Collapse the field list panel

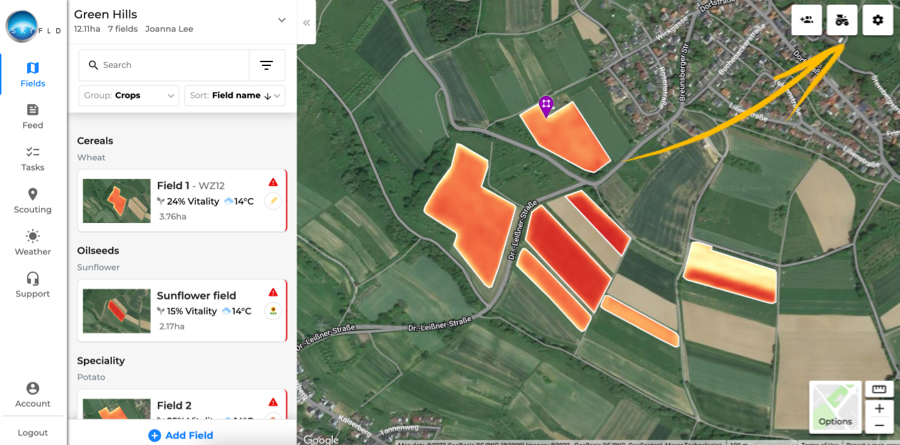[x=307, y=23]
